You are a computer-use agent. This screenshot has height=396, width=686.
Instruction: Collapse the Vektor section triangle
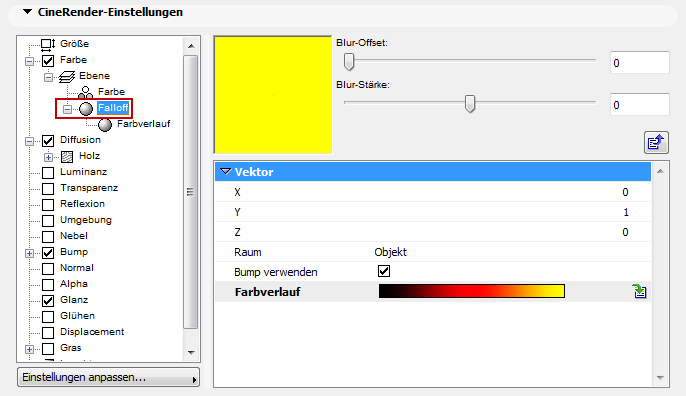point(226,172)
